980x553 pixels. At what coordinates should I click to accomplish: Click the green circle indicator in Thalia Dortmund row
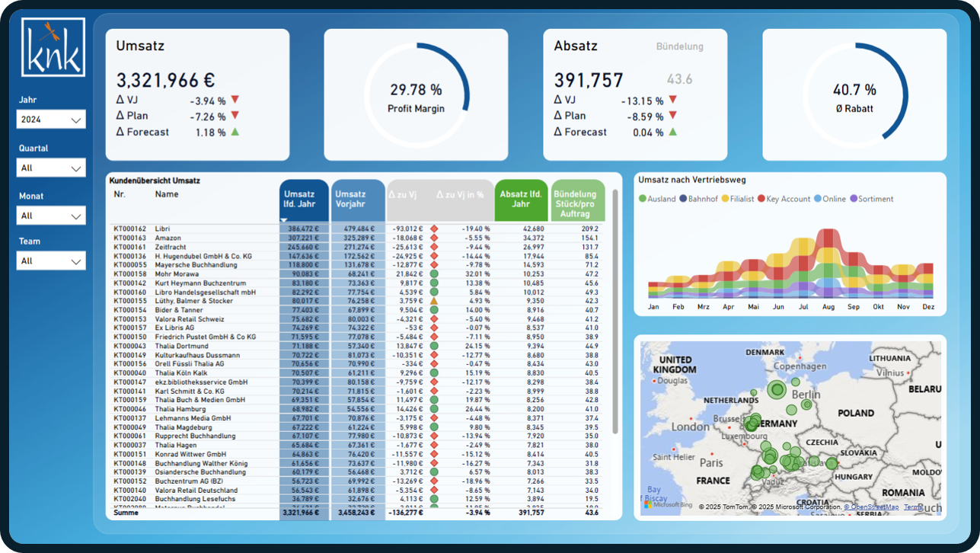pos(434,346)
